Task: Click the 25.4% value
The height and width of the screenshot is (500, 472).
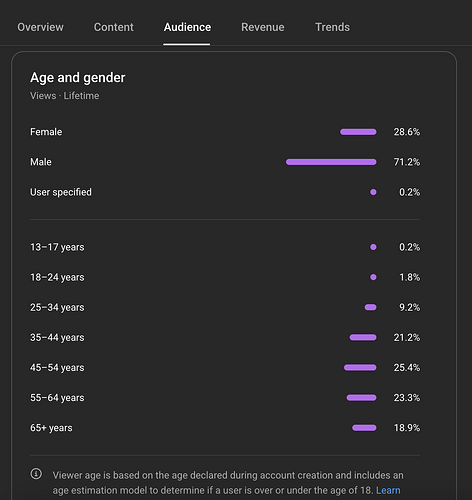Action: point(407,367)
